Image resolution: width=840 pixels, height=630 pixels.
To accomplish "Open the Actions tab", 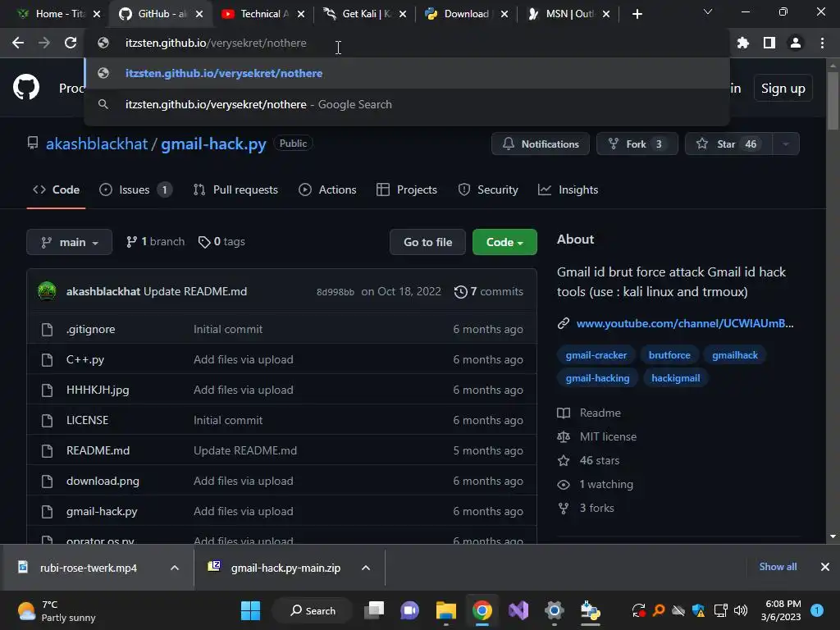I will pyautogui.click(x=327, y=189).
